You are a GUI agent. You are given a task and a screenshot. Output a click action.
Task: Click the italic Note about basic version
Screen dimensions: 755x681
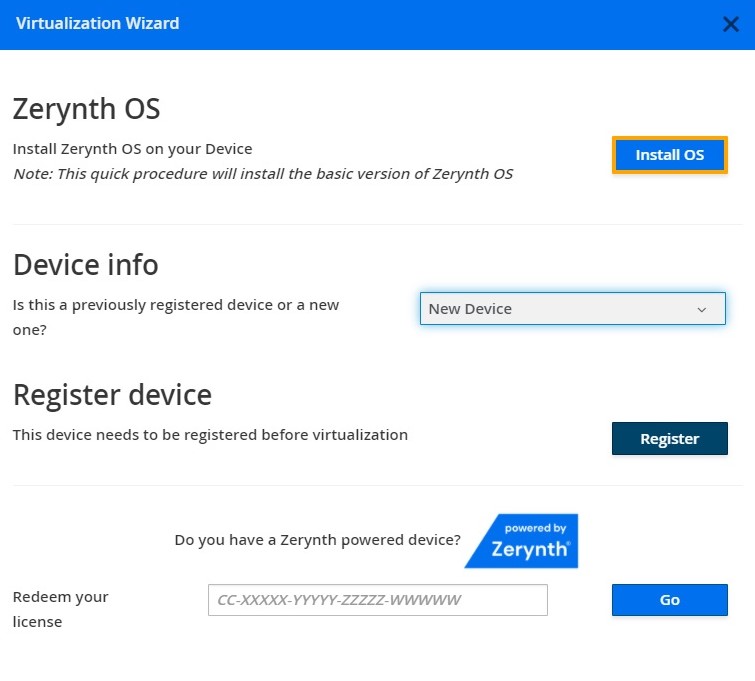(263, 174)
